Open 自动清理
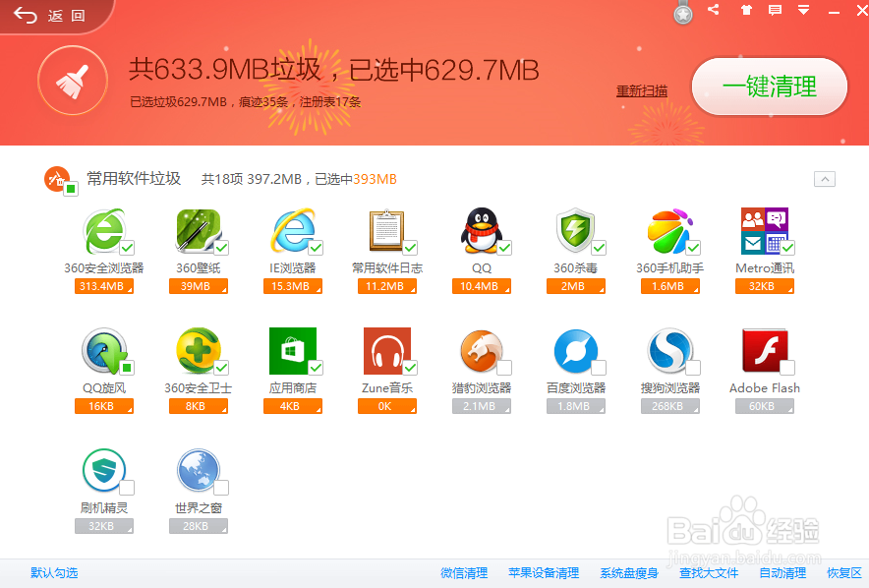Image resolution: width=869 pixels, height=588 pixels. pyautogui.click(x=782, y=573)
